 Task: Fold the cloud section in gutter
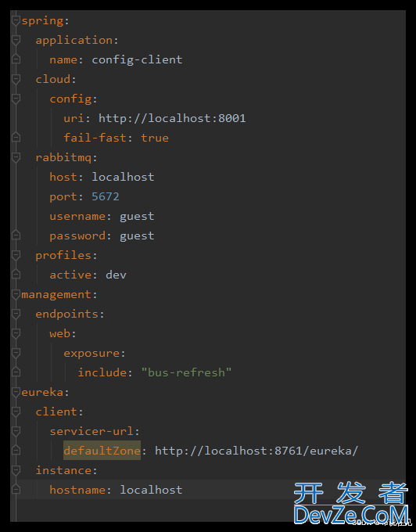click(16, 79)
